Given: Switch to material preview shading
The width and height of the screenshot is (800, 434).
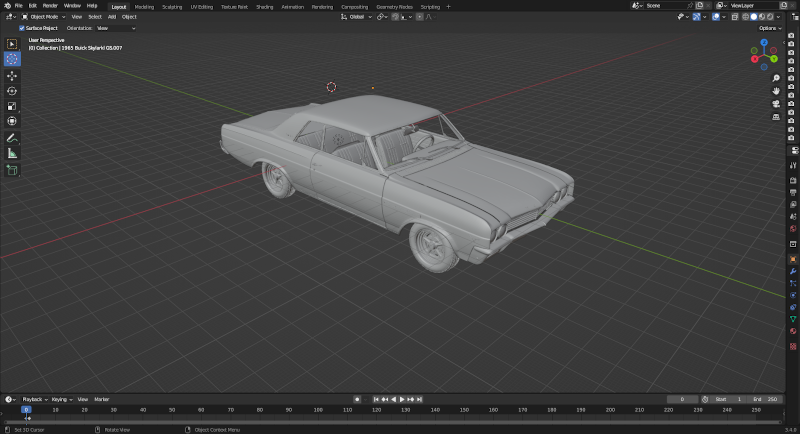Looking at the screenshot, I should click(x=762, y=17).
